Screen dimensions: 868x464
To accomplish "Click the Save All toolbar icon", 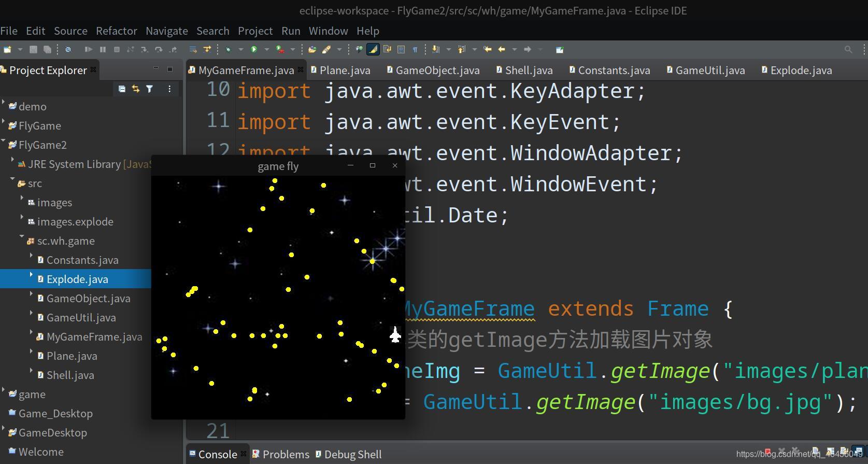I will pyautogui.click(x=47, y=50).
